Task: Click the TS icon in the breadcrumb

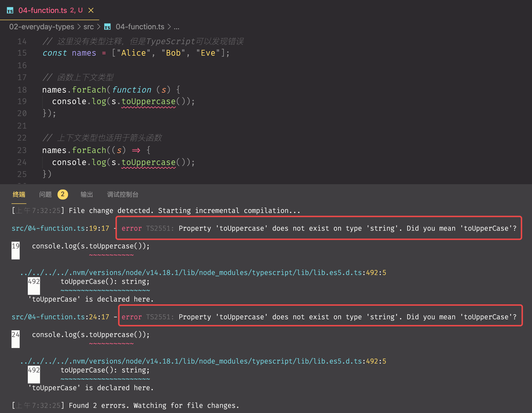Action: pos(107,27)
